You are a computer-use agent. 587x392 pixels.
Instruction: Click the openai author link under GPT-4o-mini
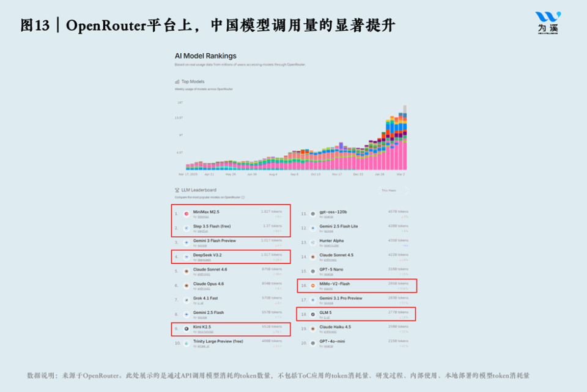[x=328, y=346]
